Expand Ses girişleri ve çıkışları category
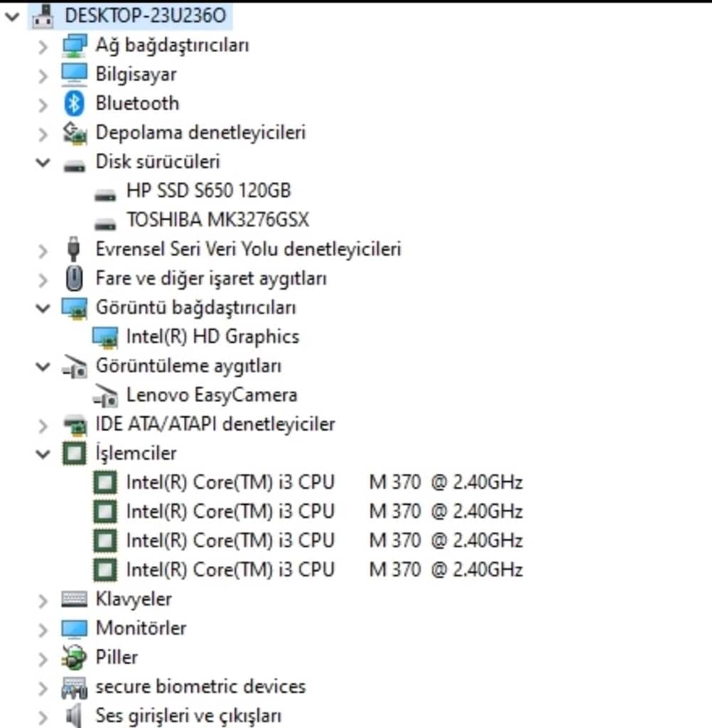The width and height of the screenshot is (712, 728). (x=43, y=718)
